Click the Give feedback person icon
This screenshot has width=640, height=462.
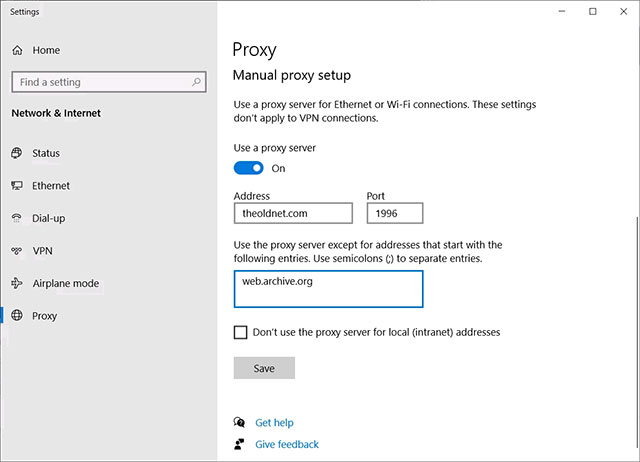(239, 444)
